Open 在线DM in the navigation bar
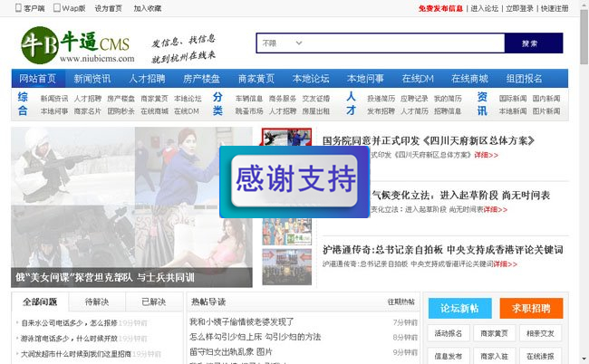 (x=418, y=79)
